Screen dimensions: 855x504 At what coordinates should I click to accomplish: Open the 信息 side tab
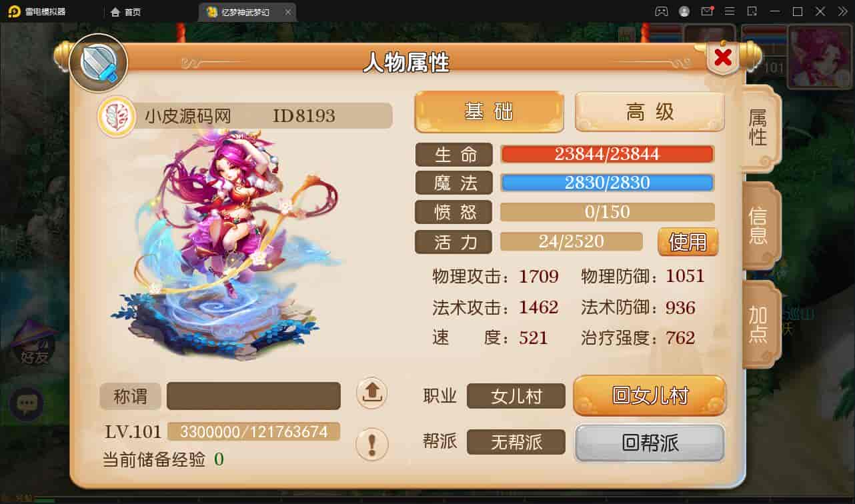point(758,225)
